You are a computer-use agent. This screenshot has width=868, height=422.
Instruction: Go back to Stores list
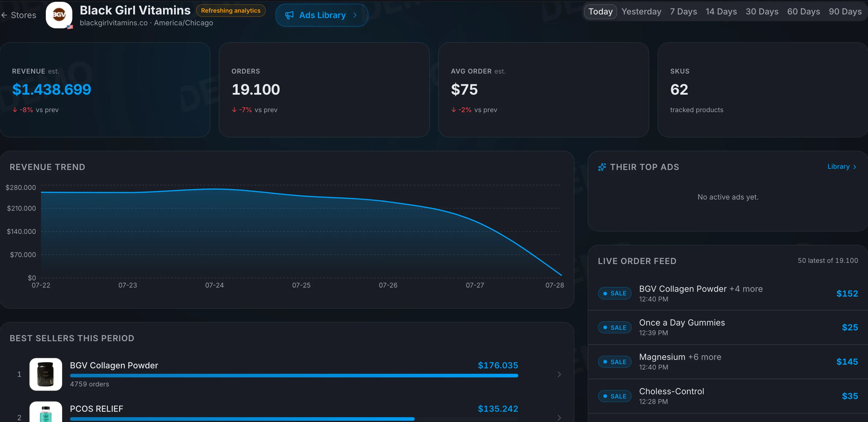pos(19,15)
